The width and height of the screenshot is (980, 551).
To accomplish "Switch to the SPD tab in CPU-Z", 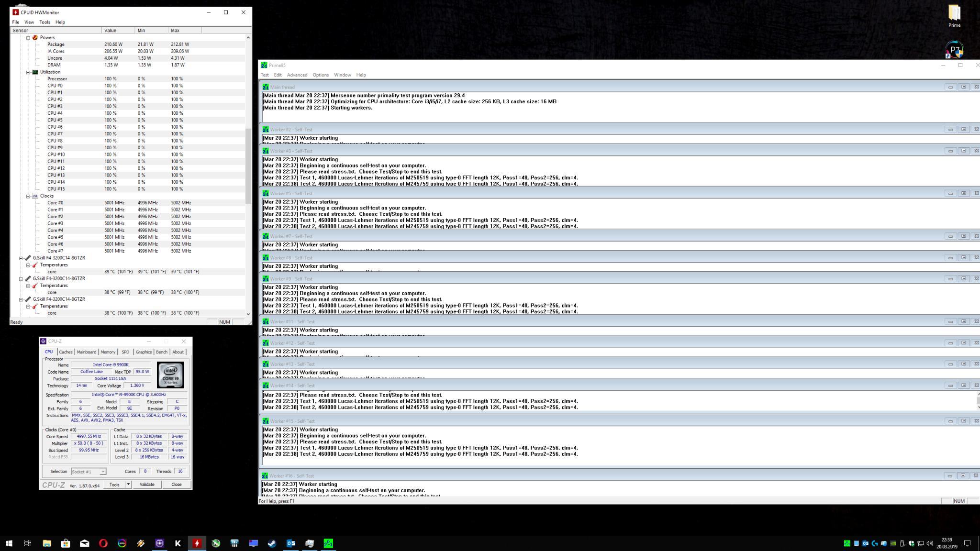I will 125,352.
